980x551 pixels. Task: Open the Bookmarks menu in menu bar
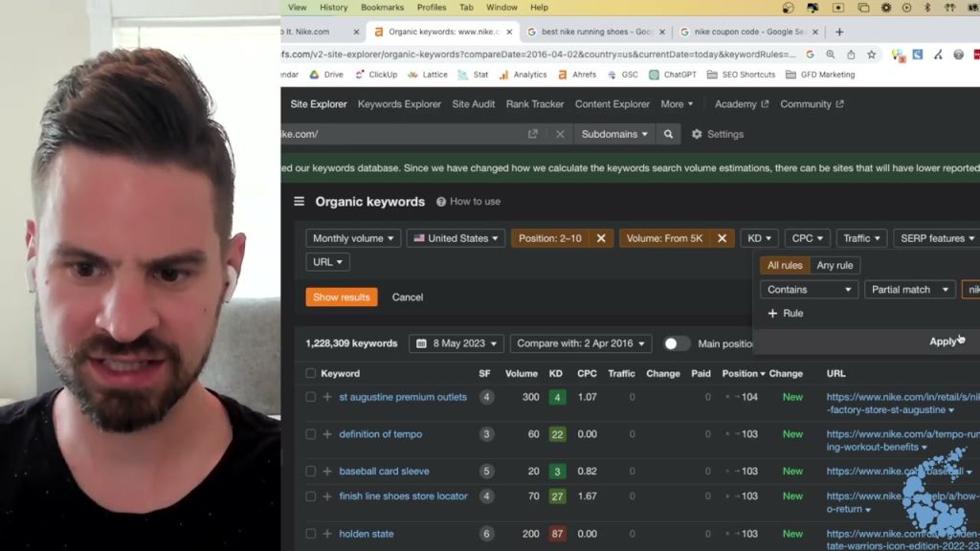pos(382,8)
